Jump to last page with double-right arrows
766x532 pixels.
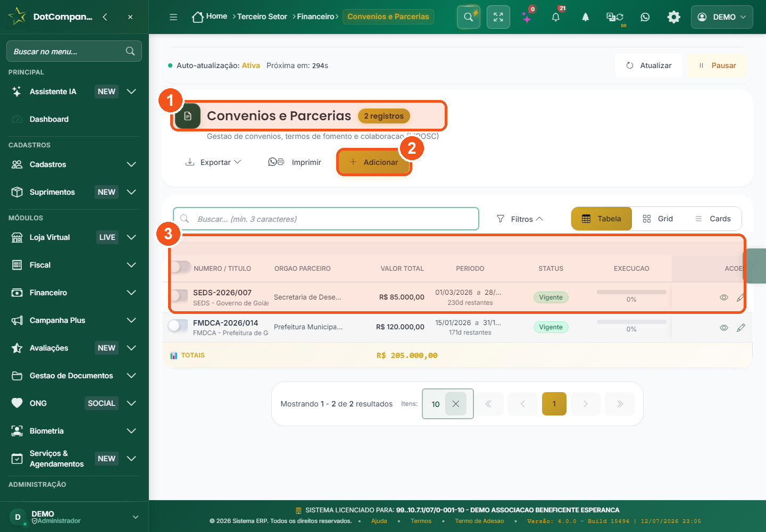[620, 404]
